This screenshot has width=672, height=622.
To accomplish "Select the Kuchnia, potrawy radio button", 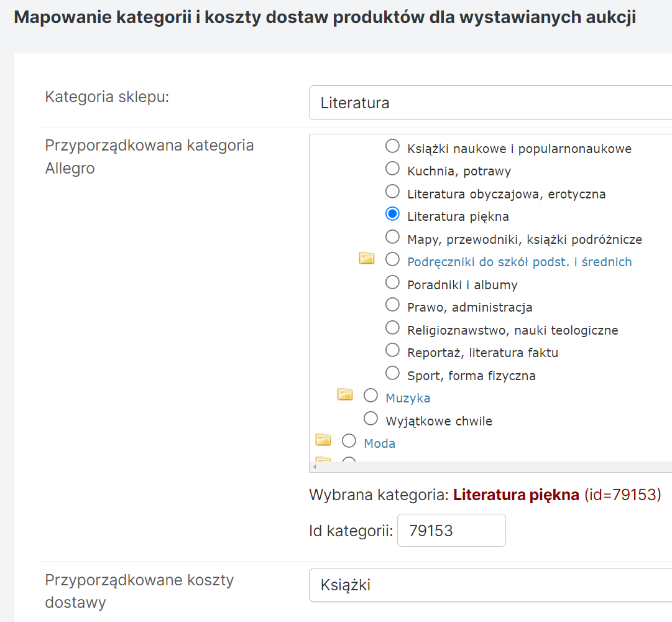I will (392, 169).
